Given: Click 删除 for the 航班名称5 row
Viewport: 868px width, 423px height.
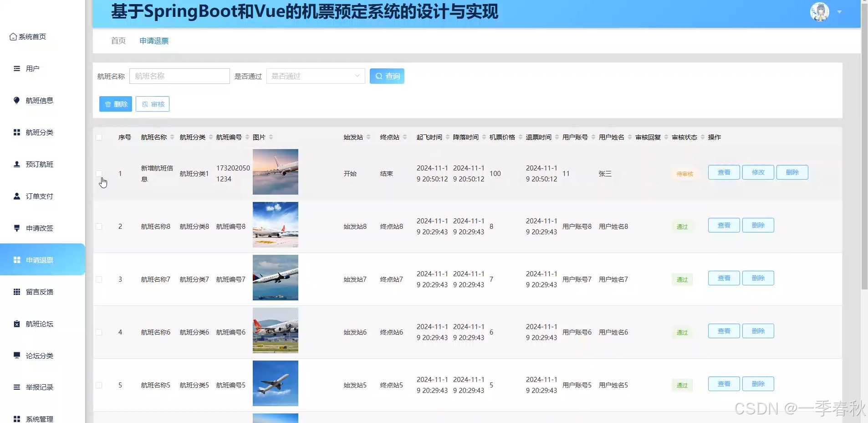Looking at the screenshot, I should (x=758, y=384).
